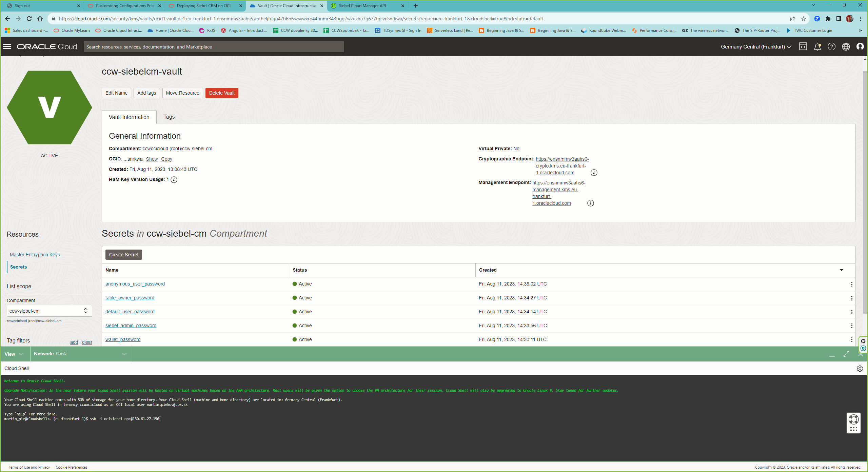Open anonymous_user_password secret link
This screenshot has width=868, height=472.
click(135, 284)
